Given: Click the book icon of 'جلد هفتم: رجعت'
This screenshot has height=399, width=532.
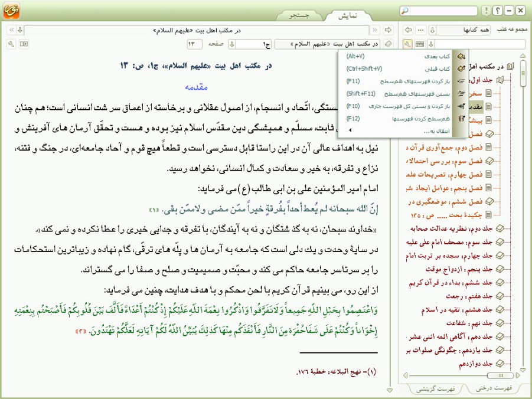Looking at the screenshot, I should click(500, 296).
